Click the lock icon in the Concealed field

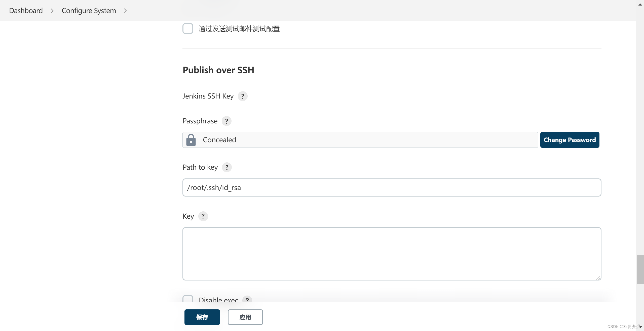click(x=191, y=140)
